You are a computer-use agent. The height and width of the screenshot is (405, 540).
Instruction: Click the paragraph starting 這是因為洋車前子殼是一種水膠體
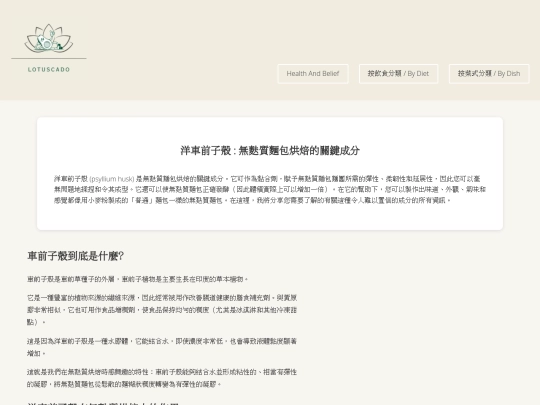pos(162,347)
